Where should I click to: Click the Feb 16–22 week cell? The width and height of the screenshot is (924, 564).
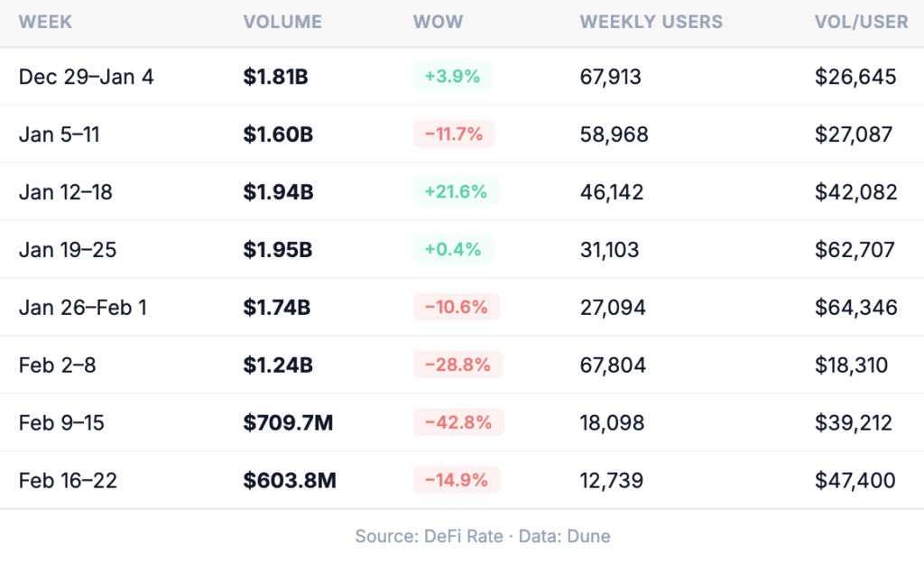pyautogui.click(x=68, y=481)
